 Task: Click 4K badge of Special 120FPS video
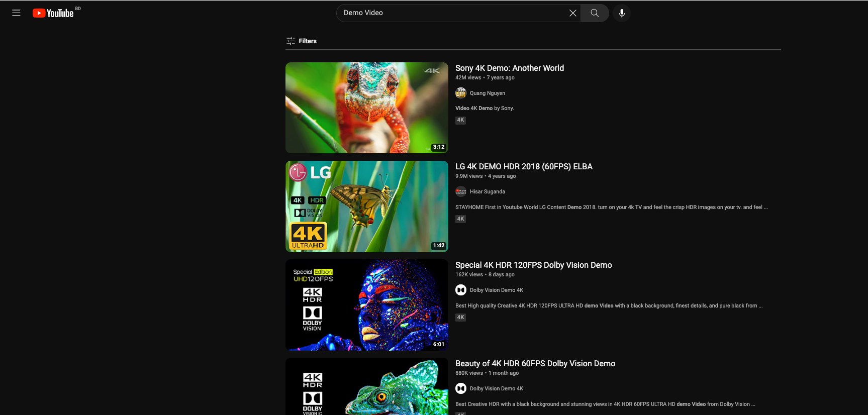[x=460, y=317]
